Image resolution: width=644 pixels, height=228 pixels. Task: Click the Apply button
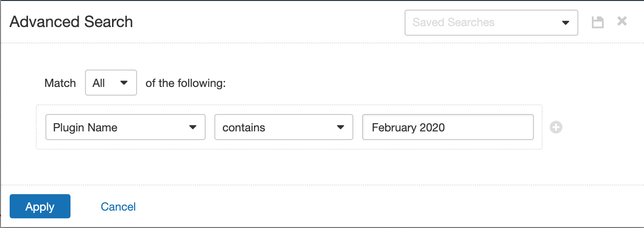point(40,206)
